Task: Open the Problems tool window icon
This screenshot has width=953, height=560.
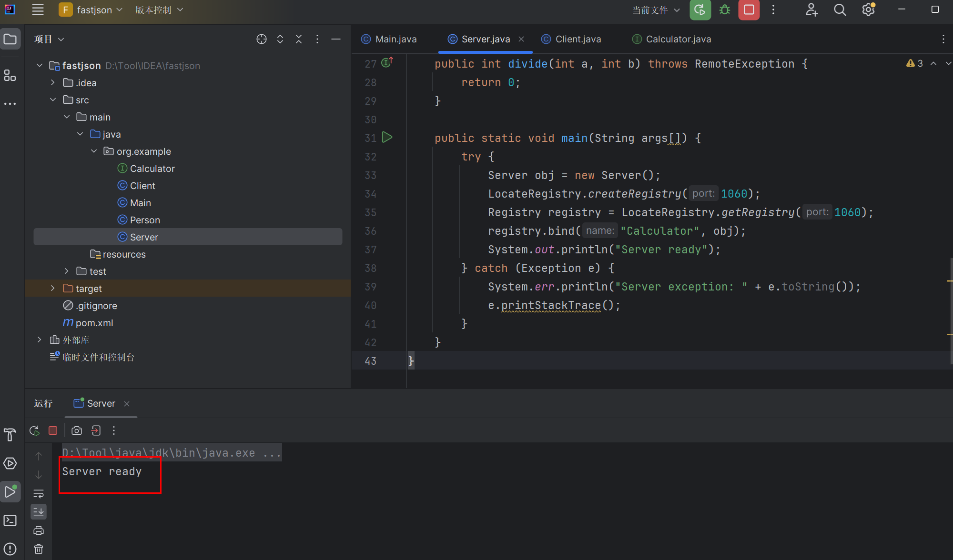Action: [x=10, y=549]
